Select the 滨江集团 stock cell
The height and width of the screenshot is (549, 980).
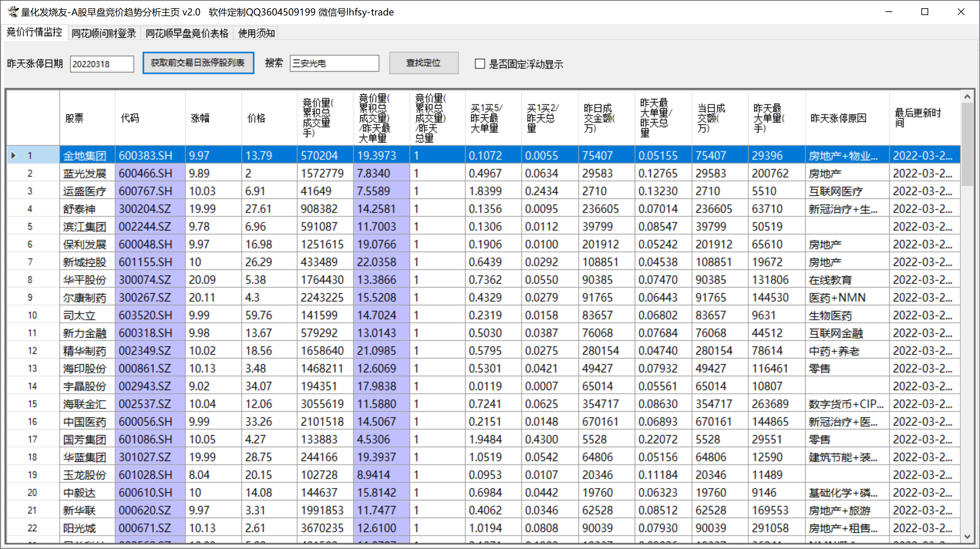[x=87, y=227]
